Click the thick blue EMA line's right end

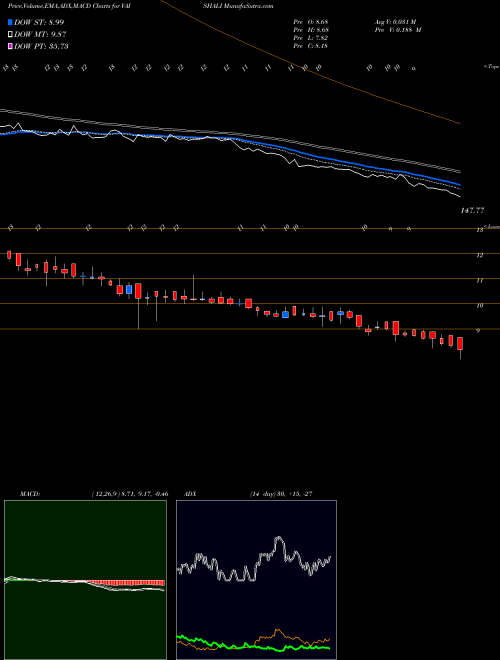click(x=458, y=184)
